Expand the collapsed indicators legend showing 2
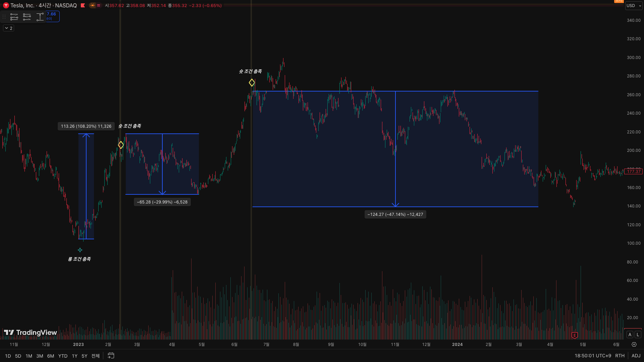The width and height of the screenshot is (644, 362). (x=8, y=28)
